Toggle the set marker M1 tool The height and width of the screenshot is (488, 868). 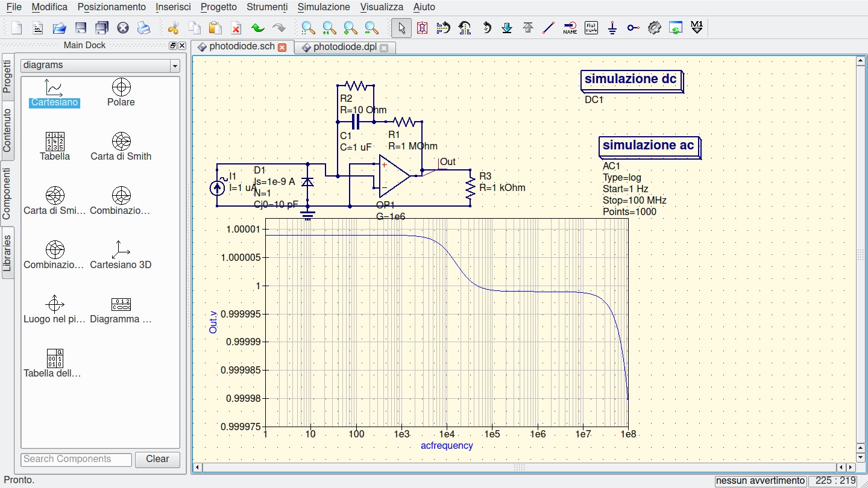697,28
